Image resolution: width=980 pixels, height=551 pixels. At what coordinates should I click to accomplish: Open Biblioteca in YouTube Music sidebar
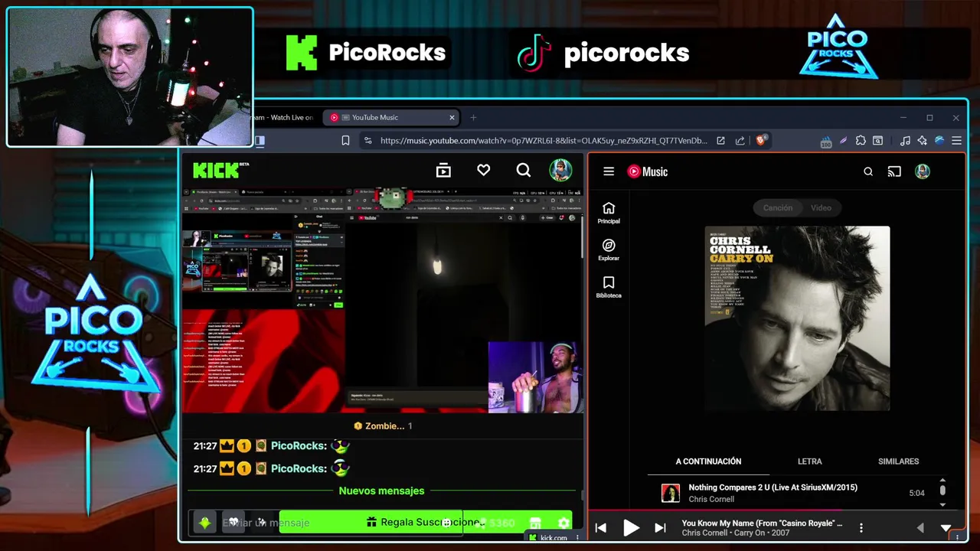[x=609, y=288]
